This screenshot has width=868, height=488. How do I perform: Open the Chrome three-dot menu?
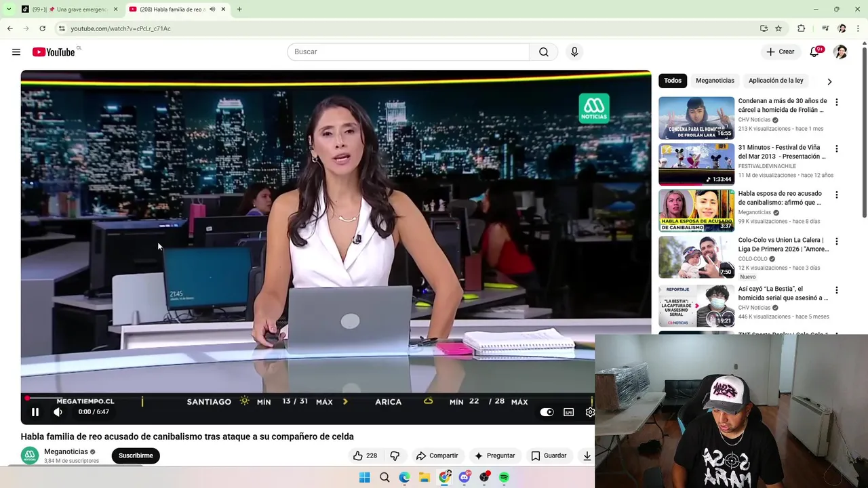tap(859, 28)
